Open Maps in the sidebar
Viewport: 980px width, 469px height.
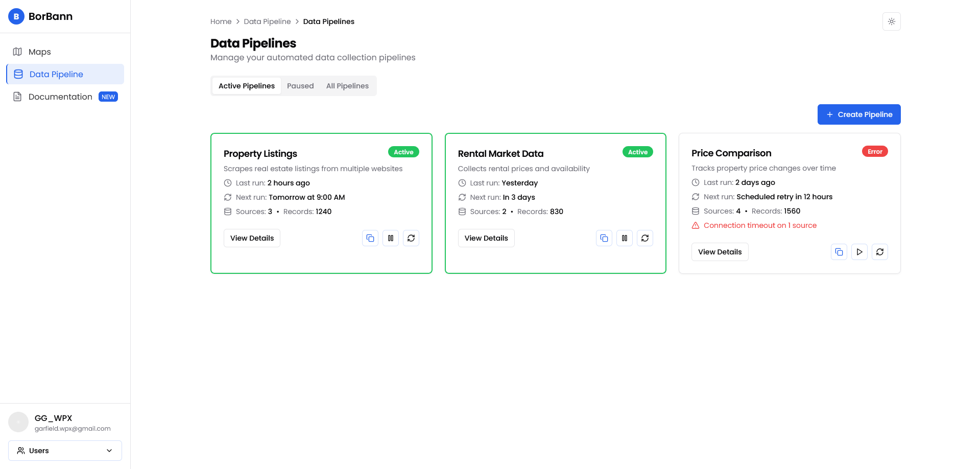pos(40,52)
